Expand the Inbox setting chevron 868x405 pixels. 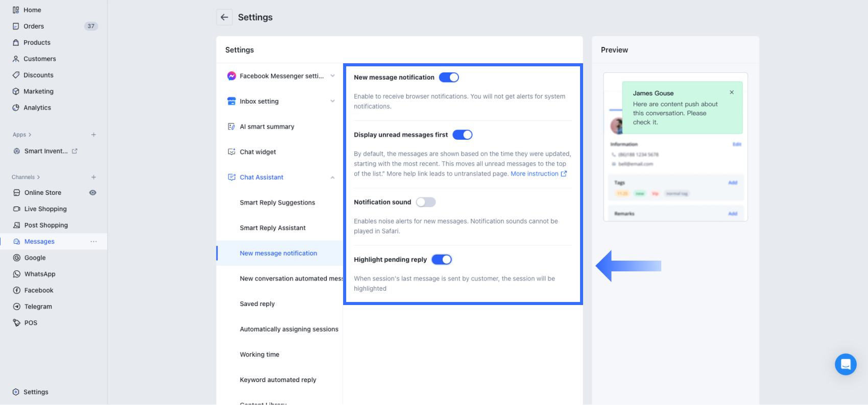tap(332, 101)
